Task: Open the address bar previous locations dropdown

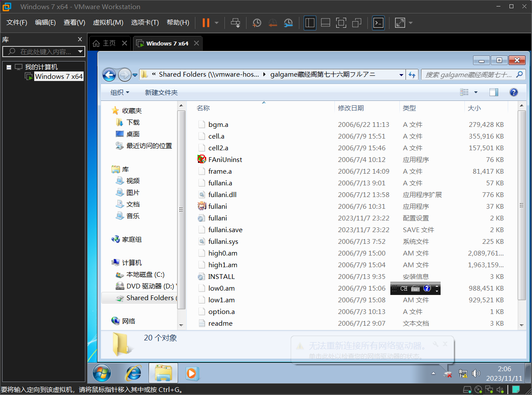Action: [x=401, y=75]
